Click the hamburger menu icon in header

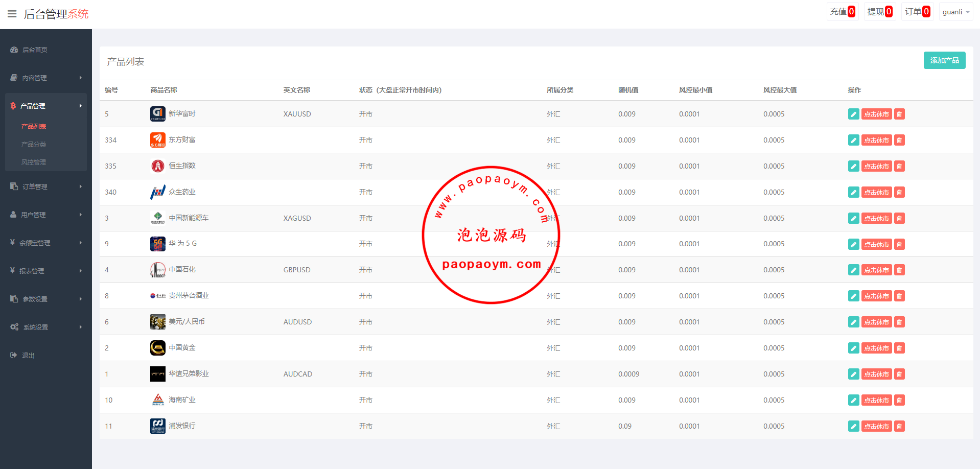click(12, 14)
